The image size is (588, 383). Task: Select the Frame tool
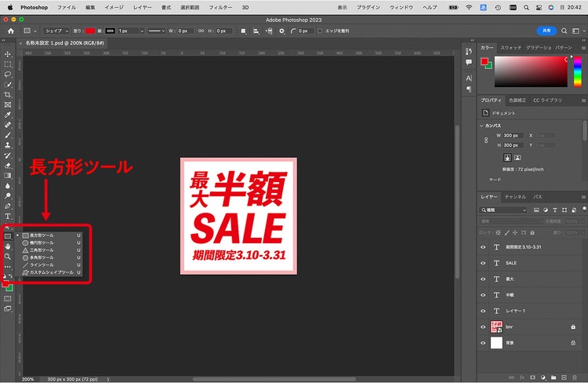click(x=8, y=104)
